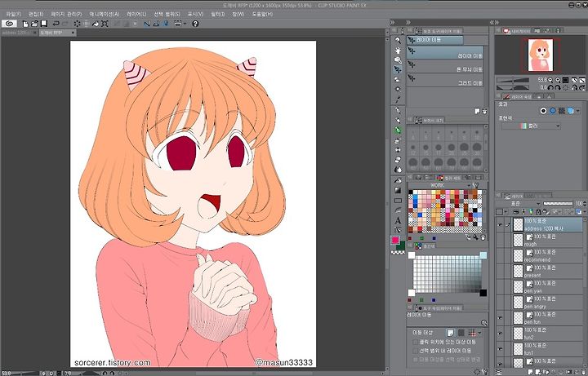588x376 pixels.
Task: Select the Eyedropper tool
Action: [x=398, y=100]
